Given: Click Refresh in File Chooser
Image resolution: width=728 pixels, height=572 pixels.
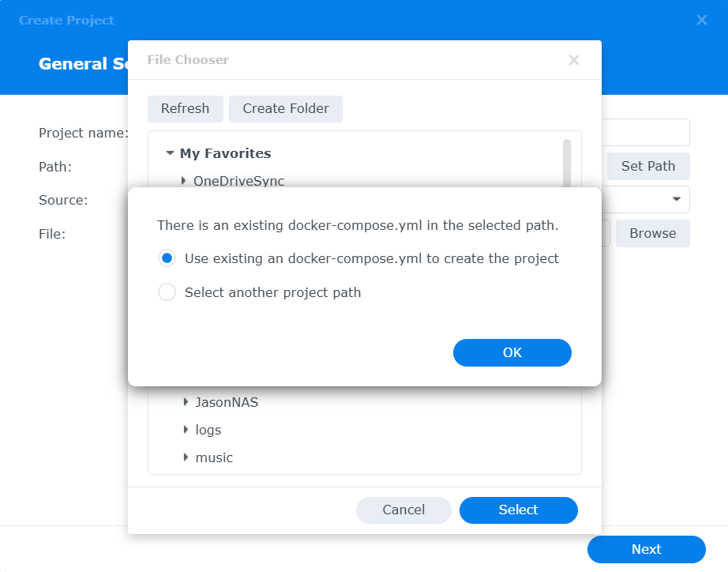Looking at the screenshot, I should tap(185, 109).
